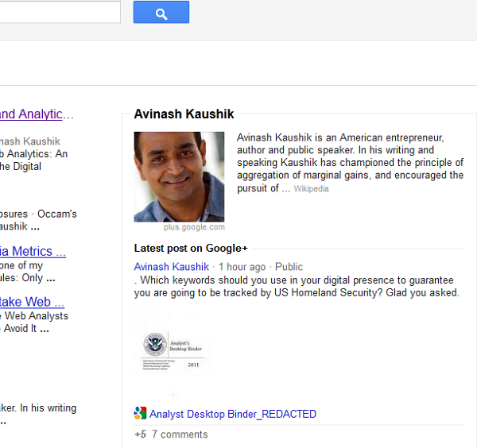Screen dimensions: 477x448
Task: Click the 'Avinash Kaushik' panel heading
Action: [x=184, y=114]
